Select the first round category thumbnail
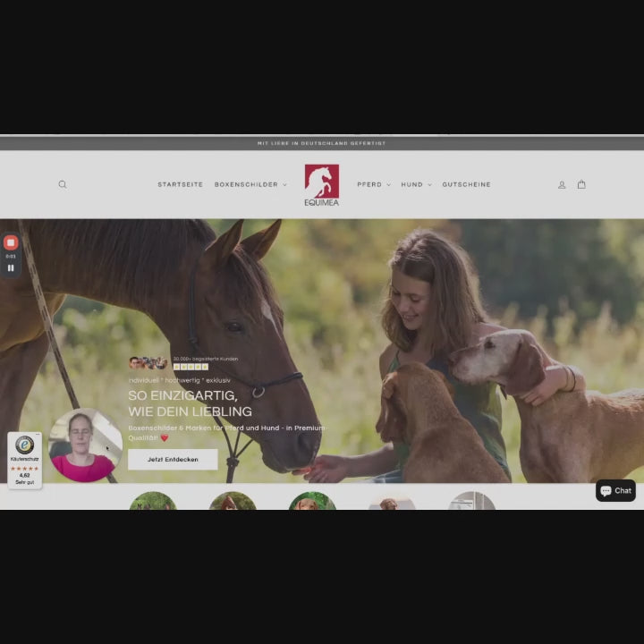This screenshot has width=644, height=644. [152, 501]
